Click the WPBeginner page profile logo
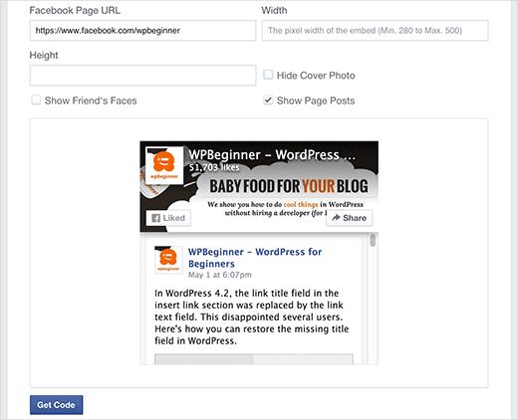 (164, 165)
